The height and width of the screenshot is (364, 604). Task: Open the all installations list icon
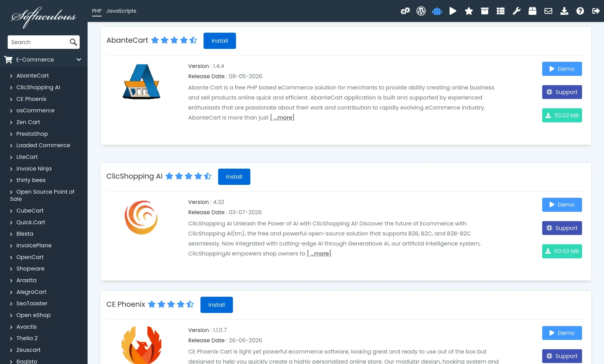coord(501,11)
